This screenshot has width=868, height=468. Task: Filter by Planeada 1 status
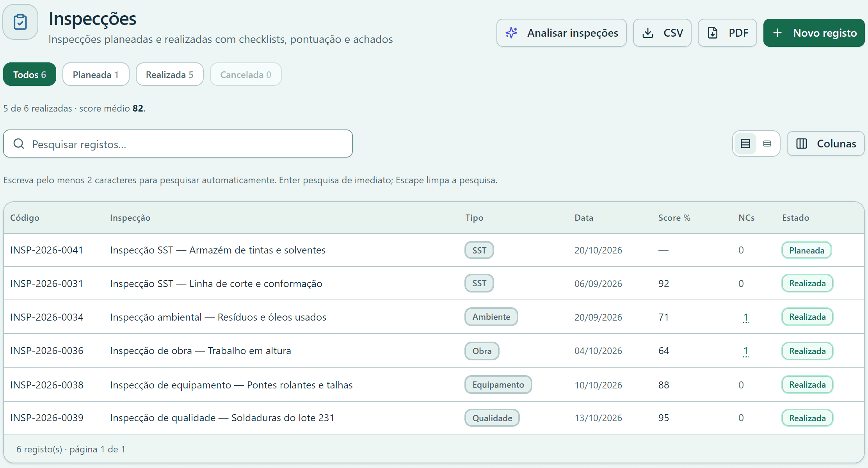pyautogui.click(x=96, y=74)
